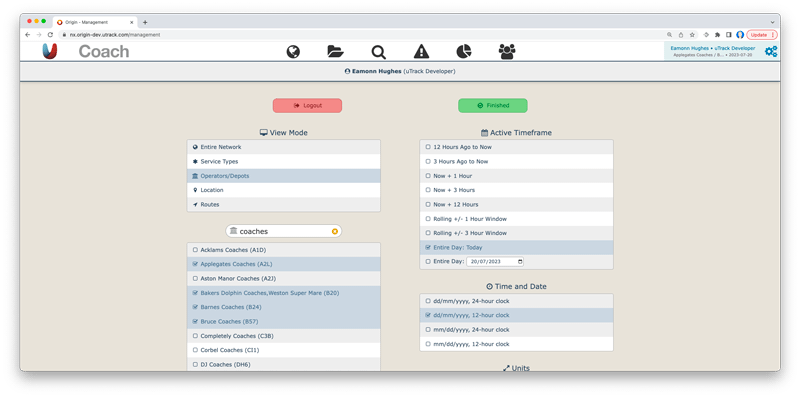Open date picker calendar icon in Entire Day field

coord(520,261)
